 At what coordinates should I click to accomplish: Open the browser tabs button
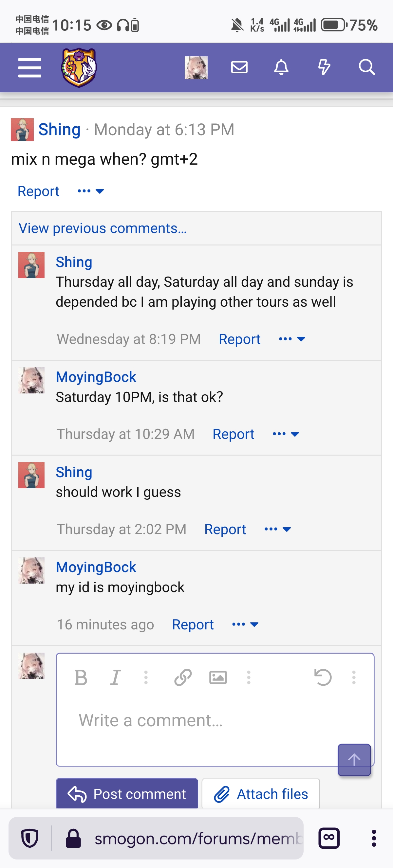[329, 838]
